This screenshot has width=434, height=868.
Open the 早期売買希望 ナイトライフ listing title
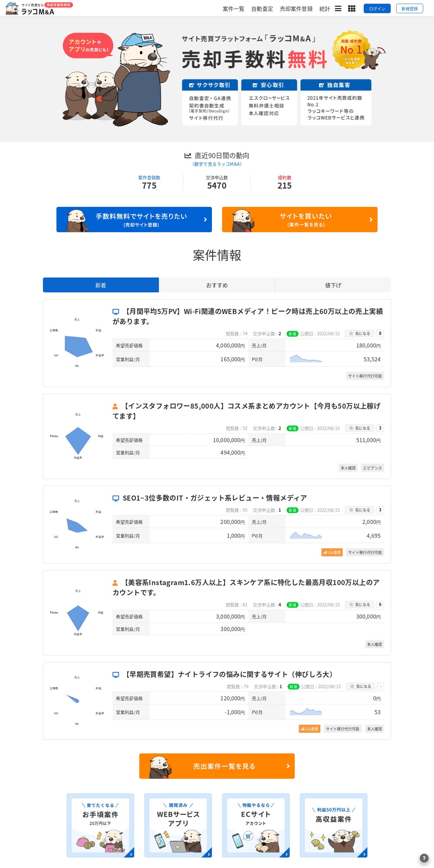(230, 675)
